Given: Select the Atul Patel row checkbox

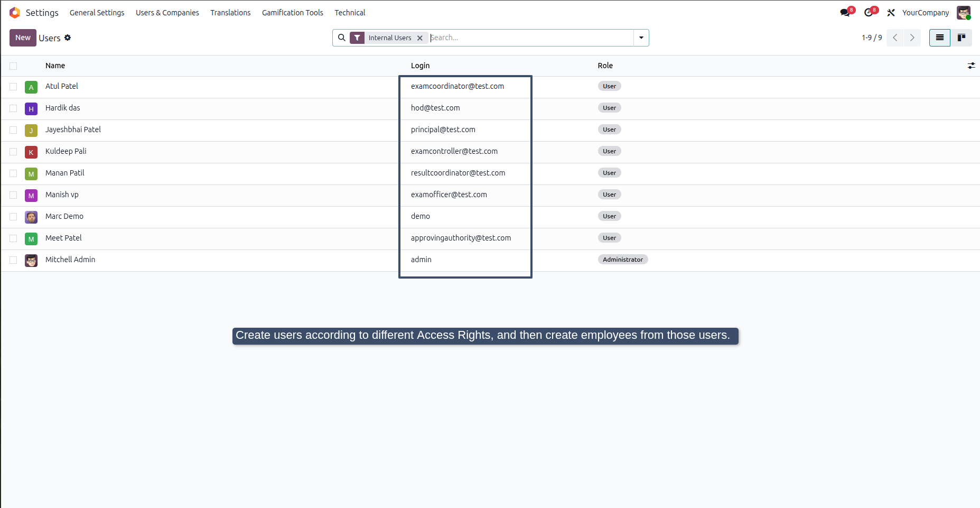Looking at the screenshot, I should pyautogui.click(x=13, y=87).
